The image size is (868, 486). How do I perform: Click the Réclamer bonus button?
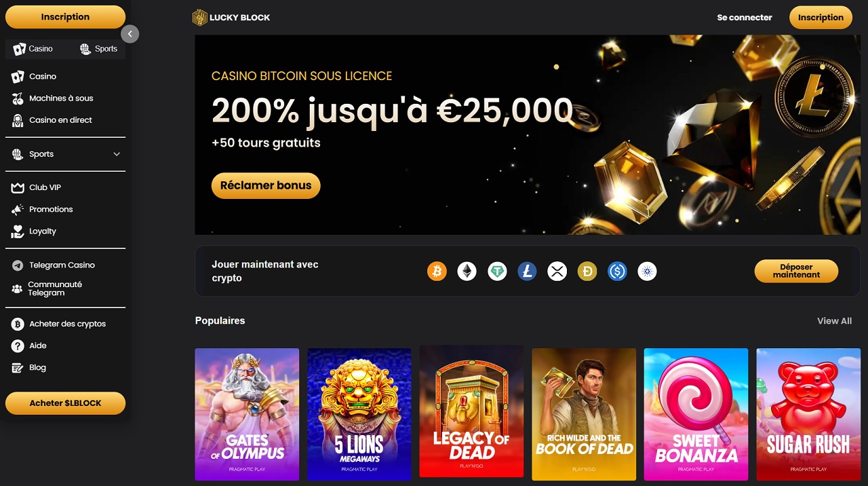(x=266, y=185)
